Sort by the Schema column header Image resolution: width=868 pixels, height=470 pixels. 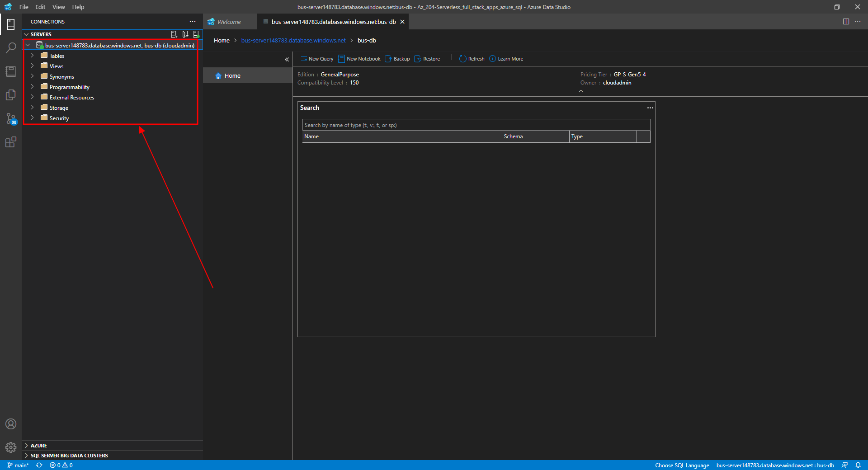[x=535, y=136]
